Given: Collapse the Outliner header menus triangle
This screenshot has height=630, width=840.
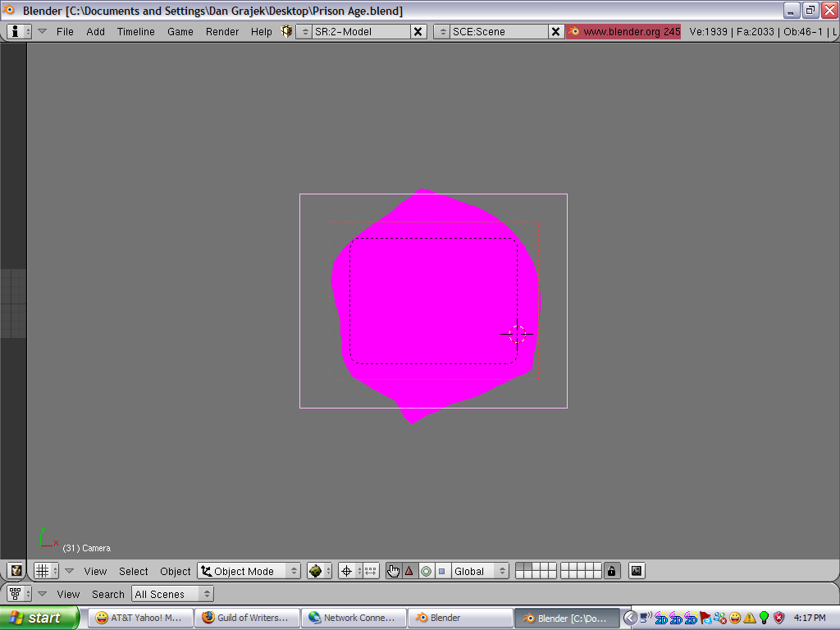Looking at the screenshot, I should [x=43, y=594].
